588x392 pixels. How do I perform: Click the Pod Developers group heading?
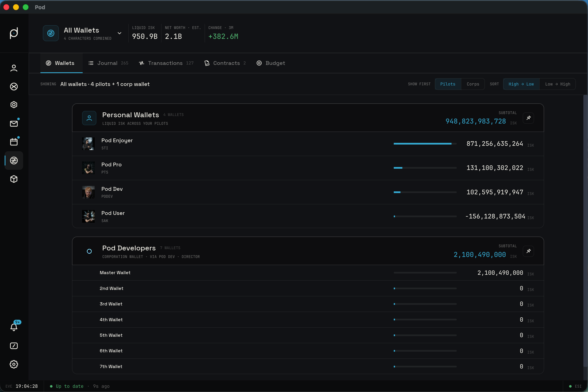[129, 248]
